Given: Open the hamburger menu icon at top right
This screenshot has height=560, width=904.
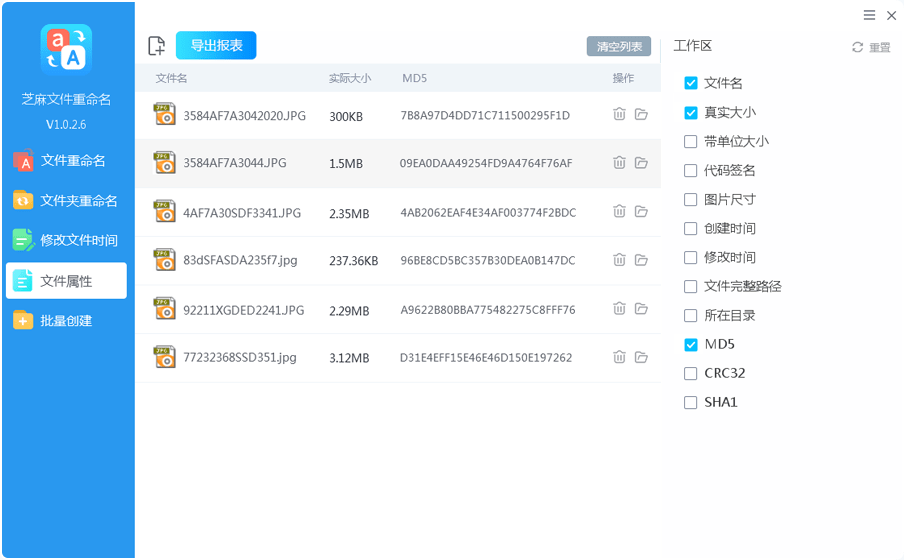Looking at the screenshot, I should (869, 15).
